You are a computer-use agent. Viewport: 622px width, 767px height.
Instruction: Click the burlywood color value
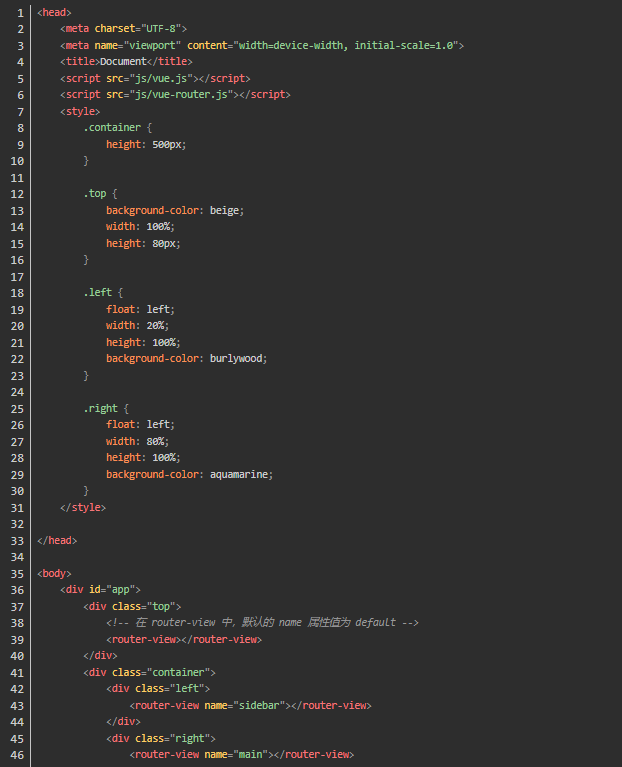(238, 358)
